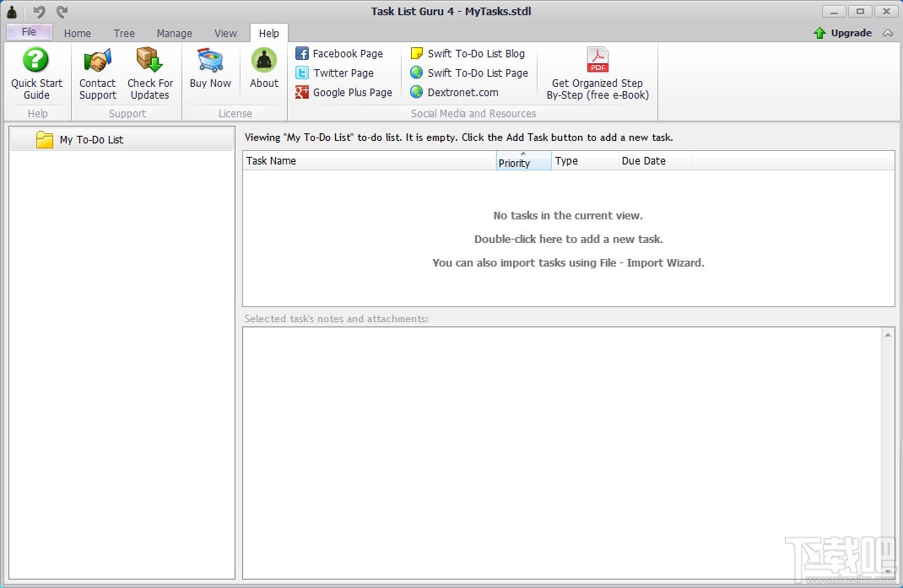Open the Quick Start Guide
This screenshot has width=903, height=588.
[x=36, y=73]
